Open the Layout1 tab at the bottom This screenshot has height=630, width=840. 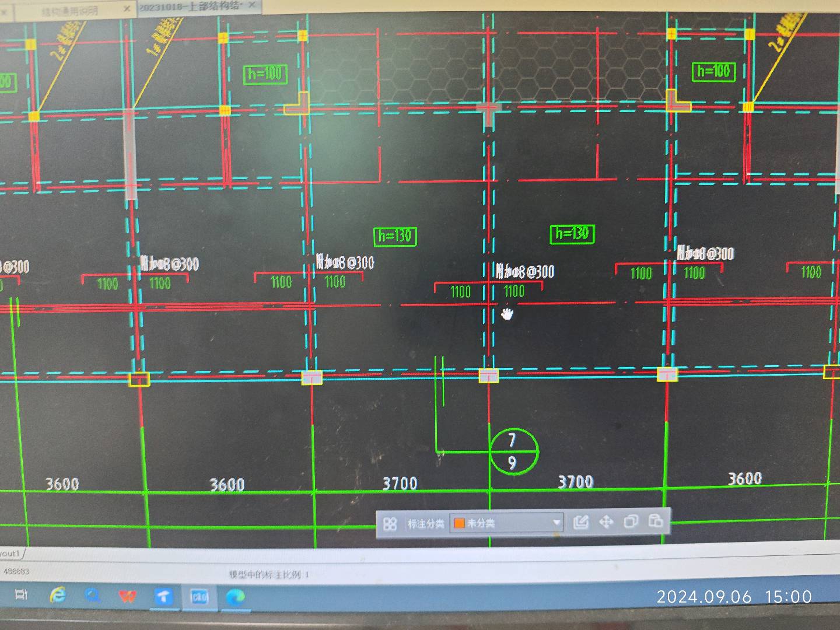(10, 553)
